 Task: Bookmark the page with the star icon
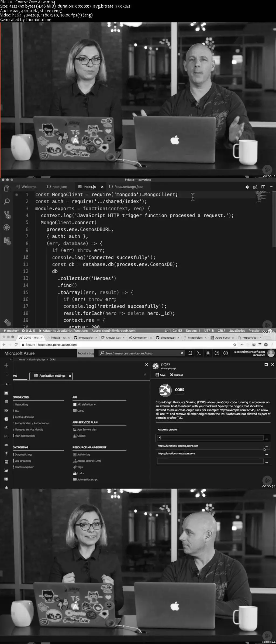click(x=235, y=345)
